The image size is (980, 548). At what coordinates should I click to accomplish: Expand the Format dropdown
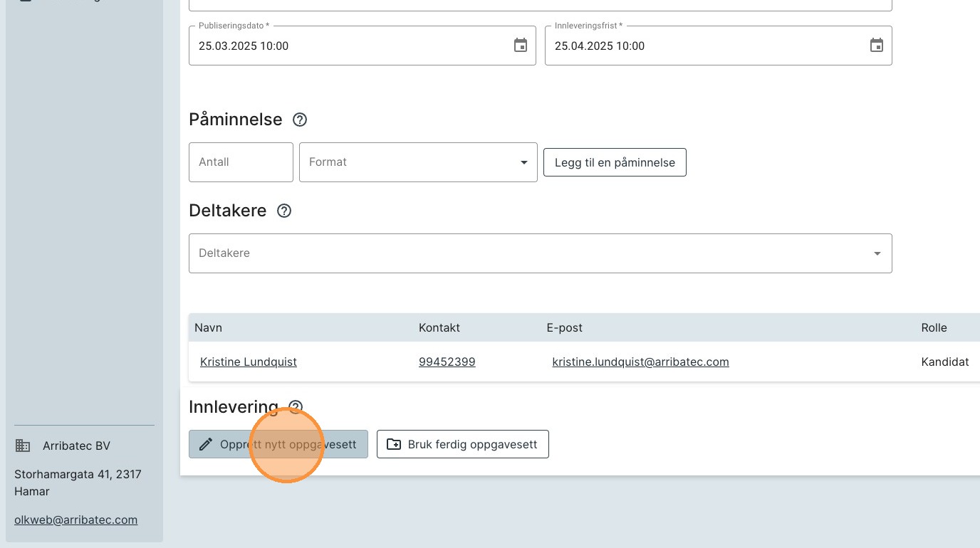(x=524, y=162)
